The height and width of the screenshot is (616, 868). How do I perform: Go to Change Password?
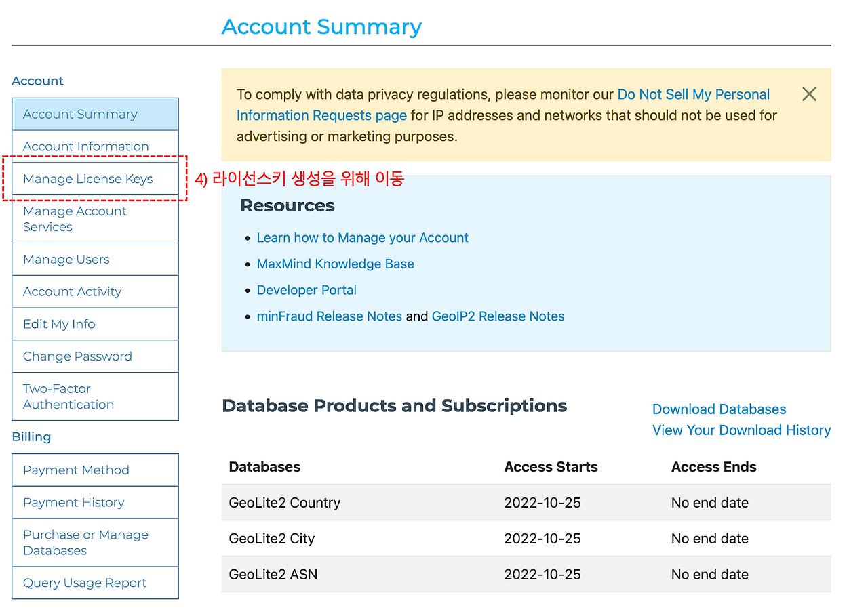(77, 356)
